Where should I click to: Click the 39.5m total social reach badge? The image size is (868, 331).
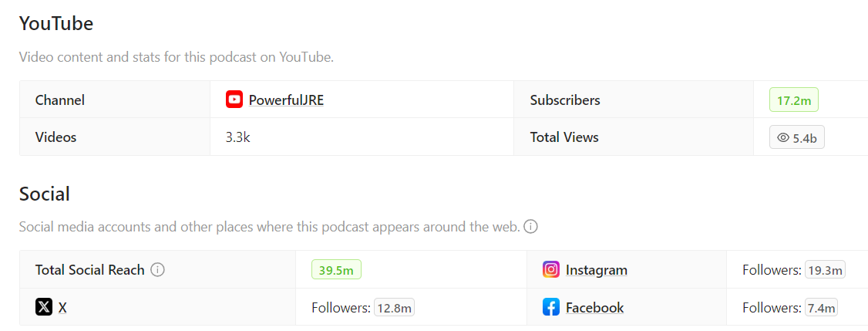point(336,270)
